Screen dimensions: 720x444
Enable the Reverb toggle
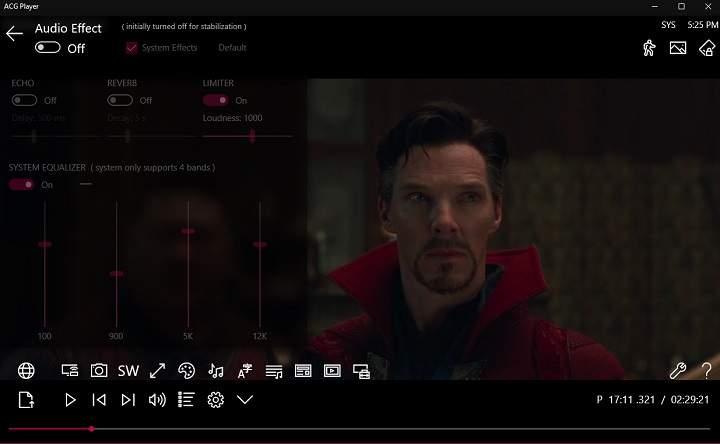[x=120, y=100]
